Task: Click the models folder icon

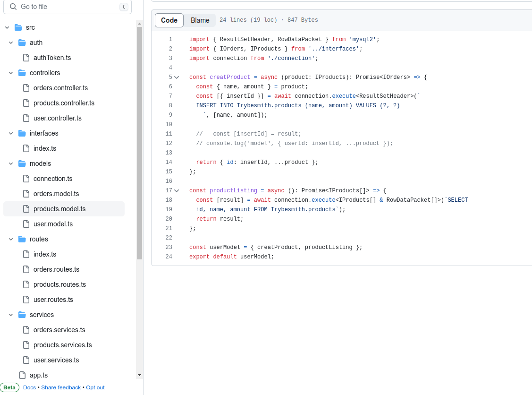Action: [x=22, y=163]
